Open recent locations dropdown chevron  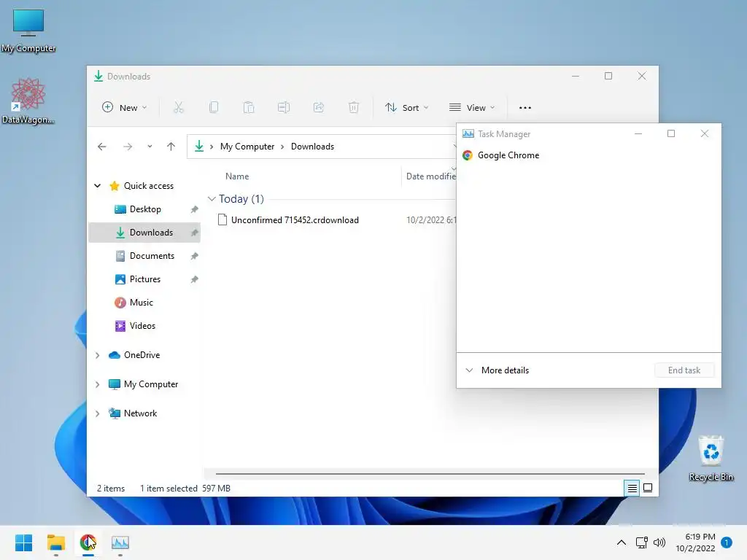(150, 147)
